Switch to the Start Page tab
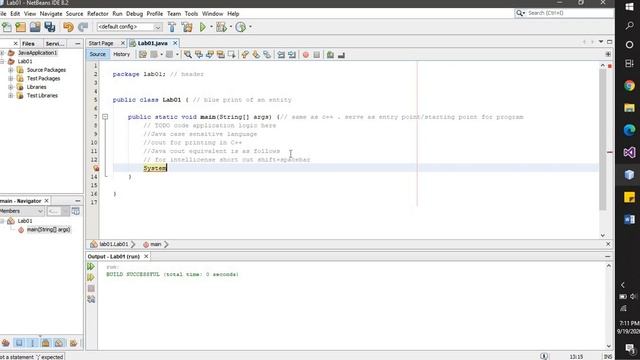The image size is (640, 360). click(x=101, y=43)
